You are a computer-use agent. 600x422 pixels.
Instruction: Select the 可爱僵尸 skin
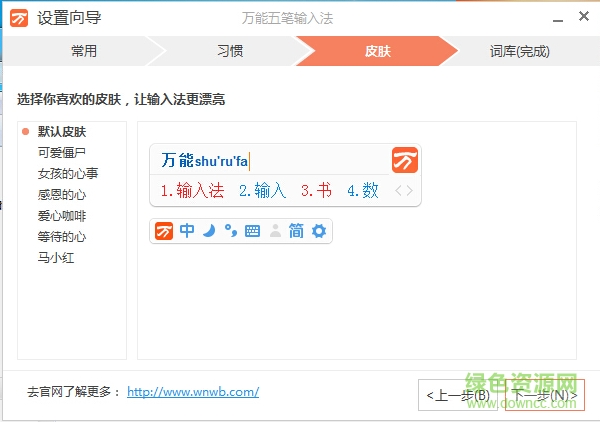click(62, 153)
